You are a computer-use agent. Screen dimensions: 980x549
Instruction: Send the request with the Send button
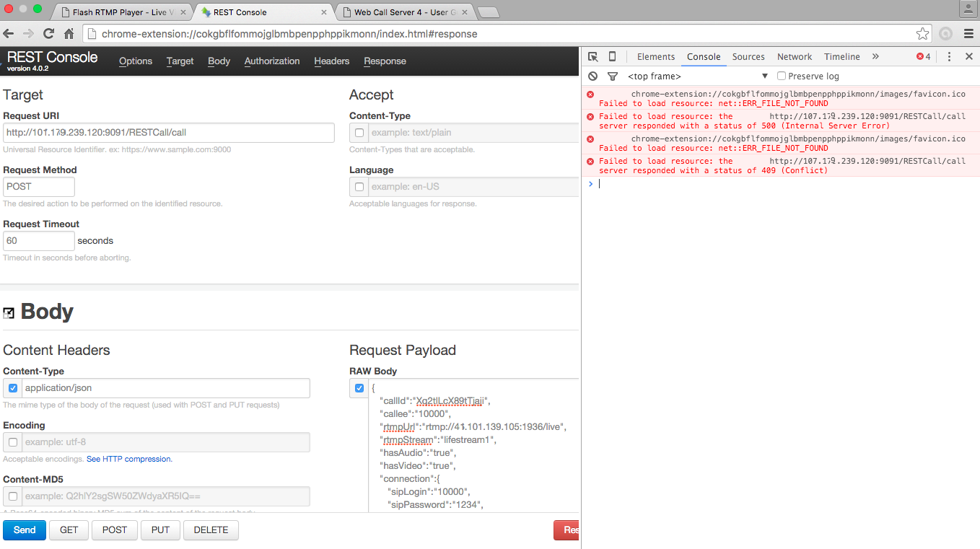(25, 530)
